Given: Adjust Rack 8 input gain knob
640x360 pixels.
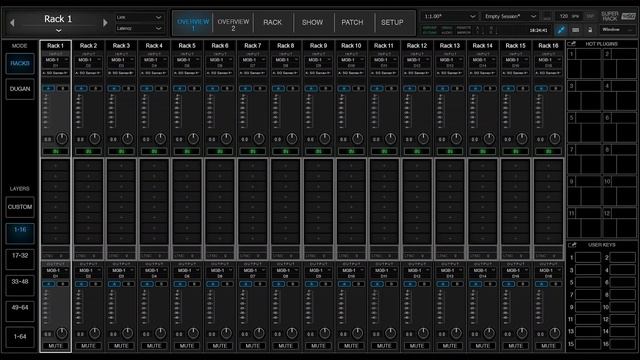Looking at the screenshot, I should (292, 139).
